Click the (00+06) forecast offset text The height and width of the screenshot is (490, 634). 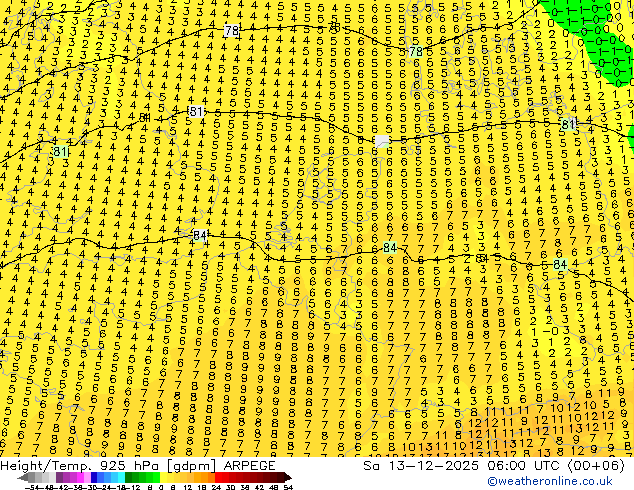[x=596, y=466]
